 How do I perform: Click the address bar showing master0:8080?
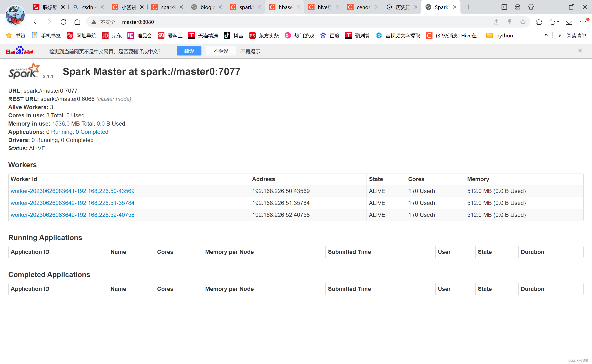(138, 22)
